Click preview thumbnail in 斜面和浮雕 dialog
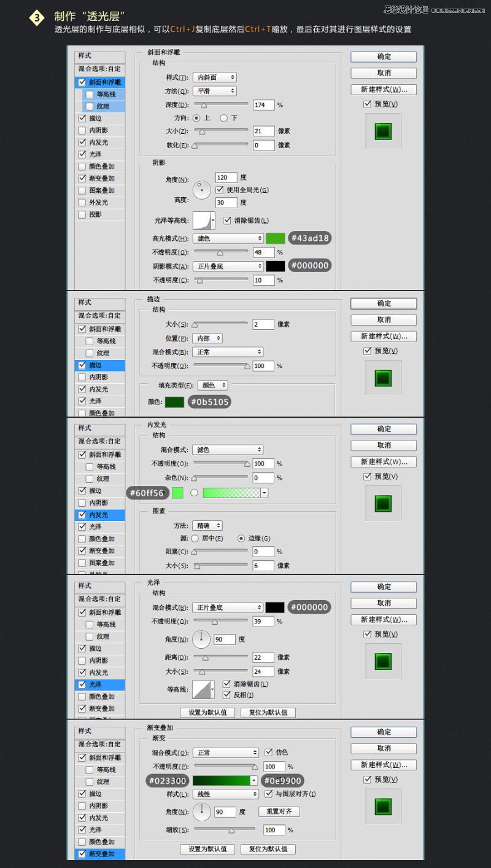The width and height of the screenshot is (491, 868). 384,131
